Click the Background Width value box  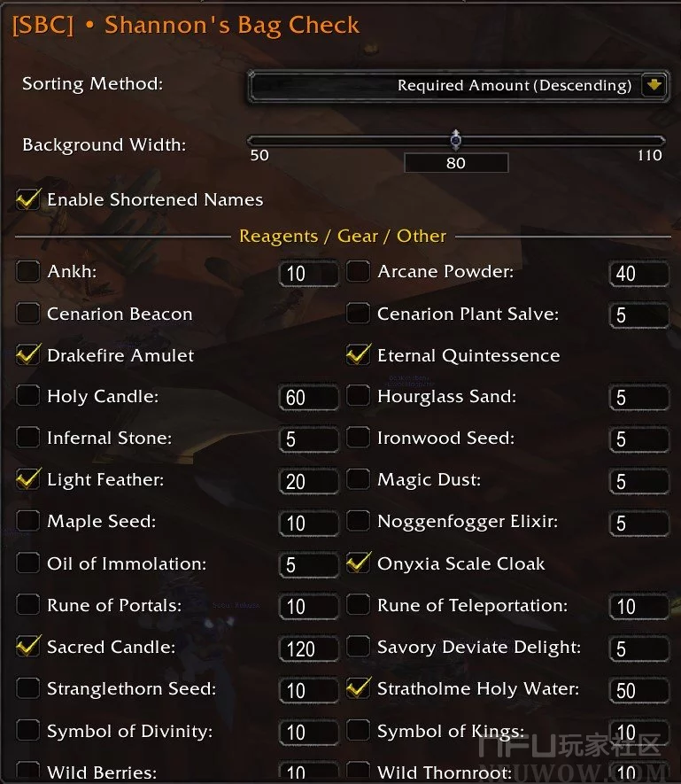tap(456, 163)
